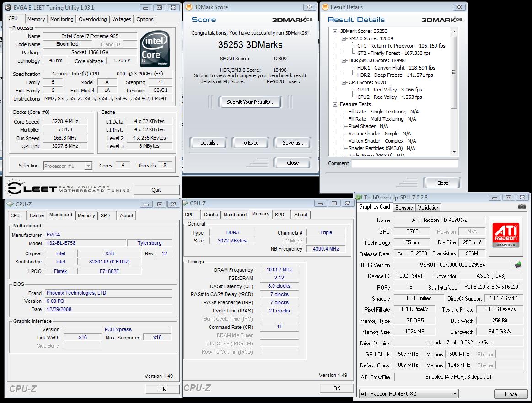Click OK in the CPU-Z Mainboard window
Image resolution: width=532 pixels, height=403 pixels.
coord(162,389)
